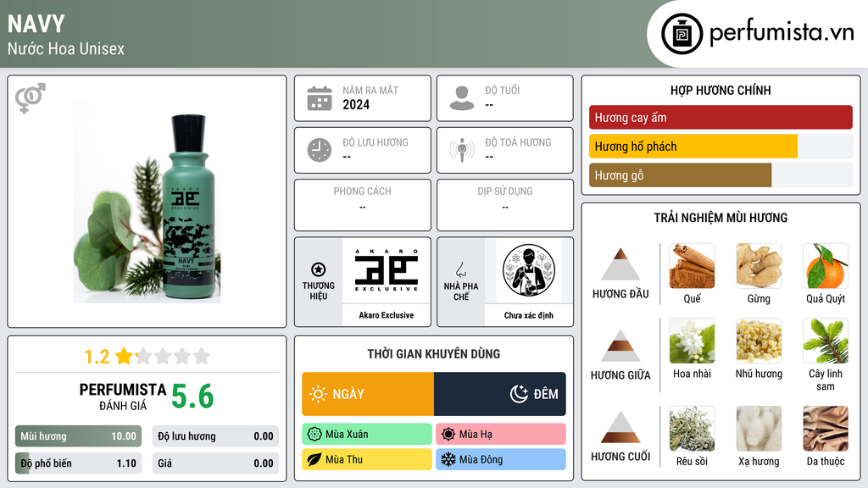
Task: Click the Hương cuối pyramid icon
Action: [x=620, y=427]
